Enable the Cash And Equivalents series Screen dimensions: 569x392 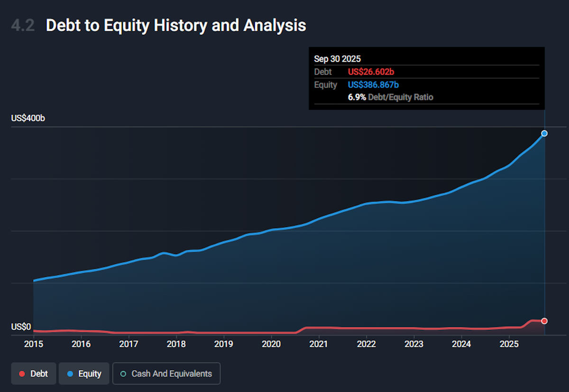(x=166, y=374)
